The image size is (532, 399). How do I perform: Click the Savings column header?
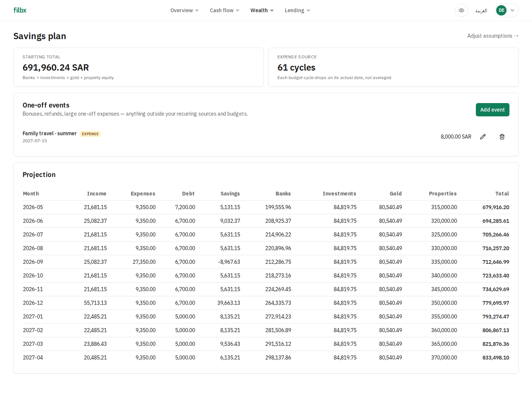tap(230, 194)
